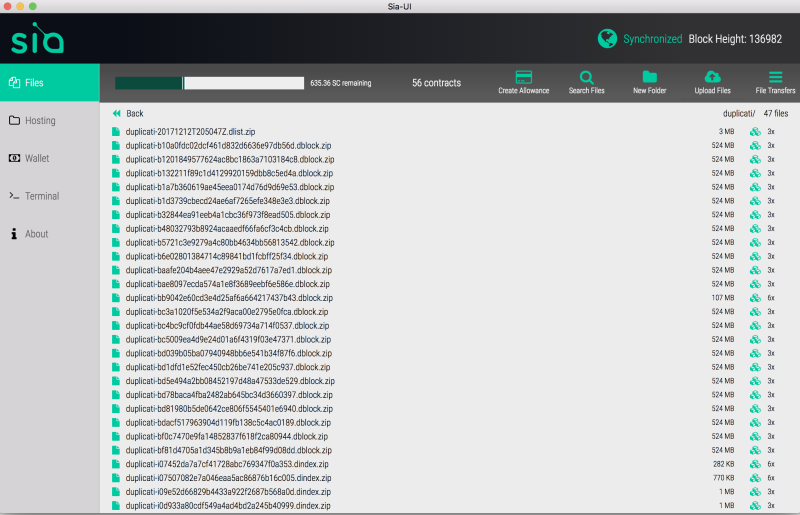
Task: Click the 3 MB size value
Action: (x=726, y=132)
